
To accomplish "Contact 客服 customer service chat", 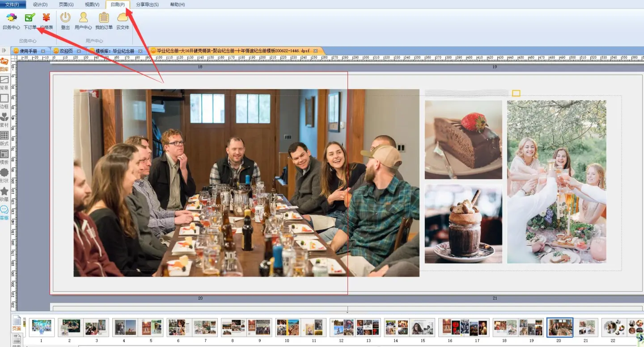I will pos(4,213).
